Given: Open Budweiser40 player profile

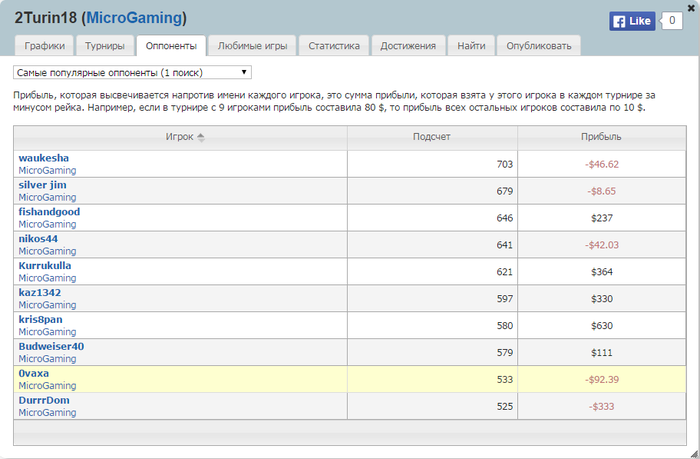Looking at the screenshot, I should point(51,346).
